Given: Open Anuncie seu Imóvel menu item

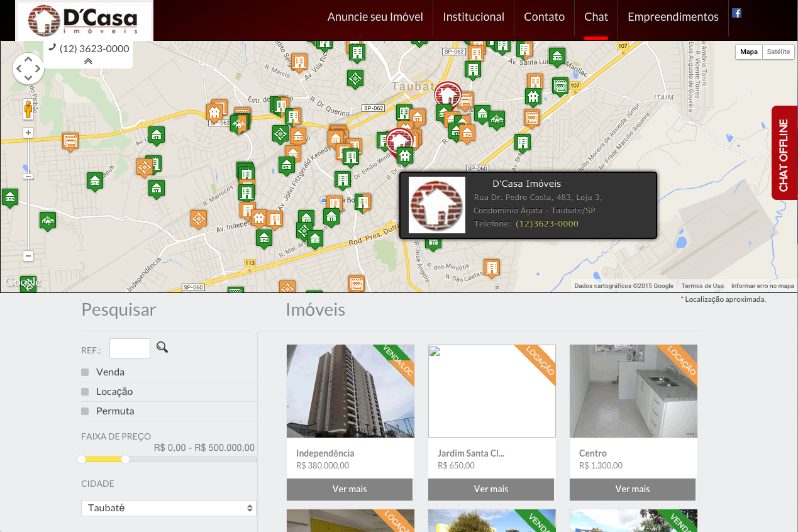Looking at the screenshot, I should coord(375,17).
